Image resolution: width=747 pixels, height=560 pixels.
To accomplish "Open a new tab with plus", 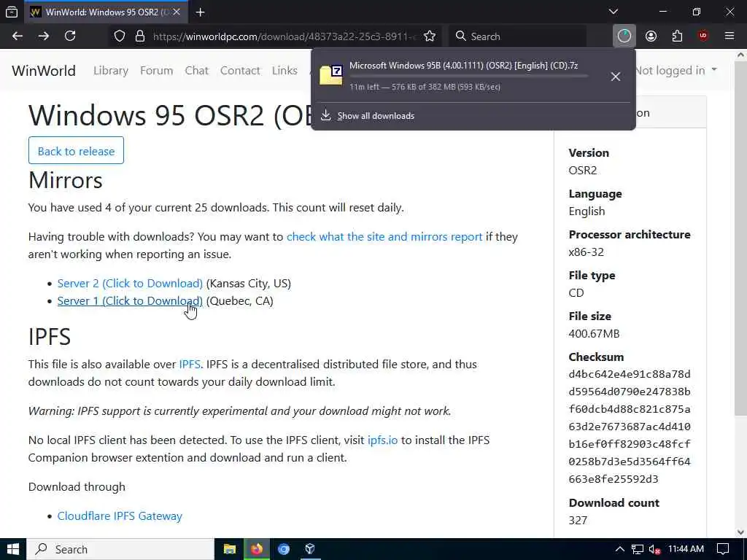I will (x=201, y=12).
